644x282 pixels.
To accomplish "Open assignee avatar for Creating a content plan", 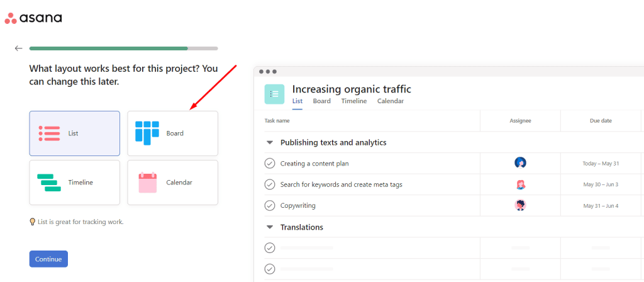I will [x=520, y=163].
